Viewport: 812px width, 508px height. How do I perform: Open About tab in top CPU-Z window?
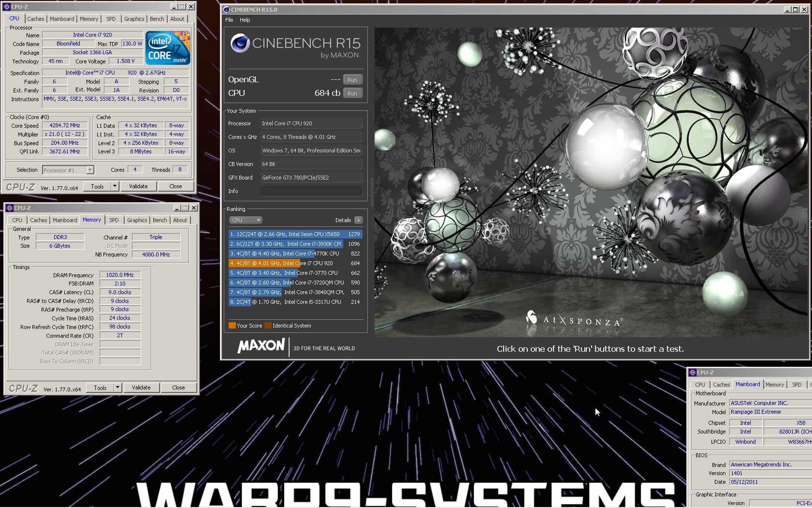[177, 19]
